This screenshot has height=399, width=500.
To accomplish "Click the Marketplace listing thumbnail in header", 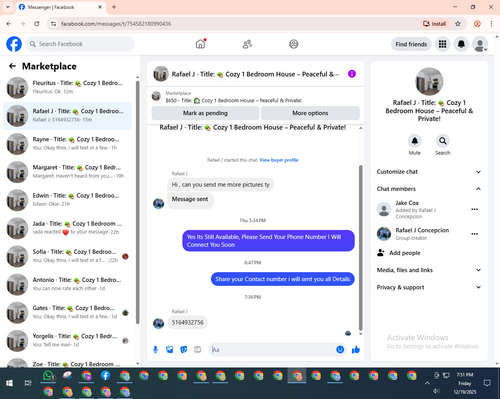I will click(156, 96).
